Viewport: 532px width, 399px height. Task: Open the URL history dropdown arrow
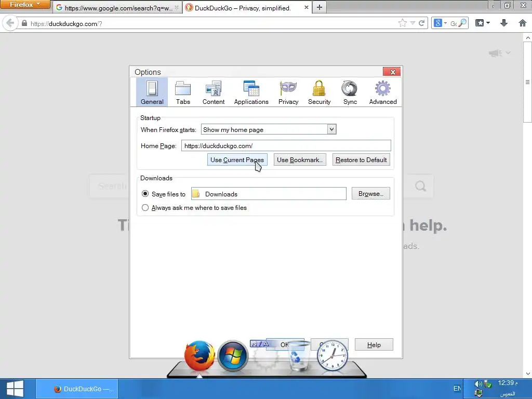413,23
